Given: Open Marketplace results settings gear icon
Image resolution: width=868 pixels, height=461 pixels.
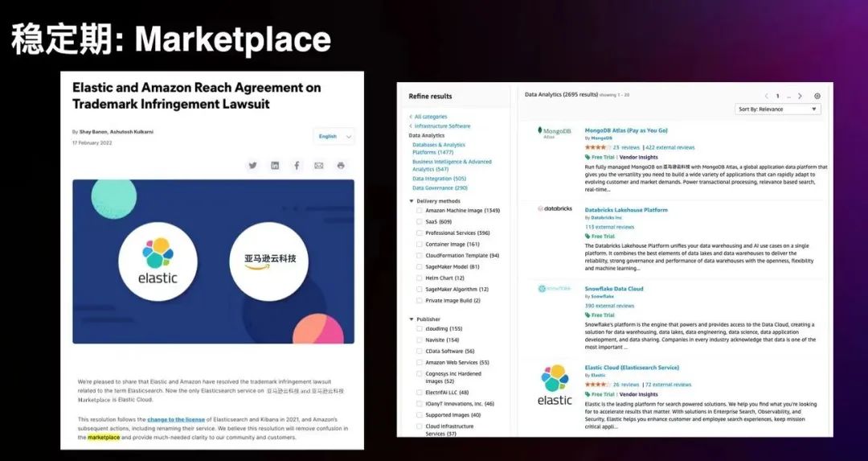Looking at the screenshot, I should (x=817, y=96).
